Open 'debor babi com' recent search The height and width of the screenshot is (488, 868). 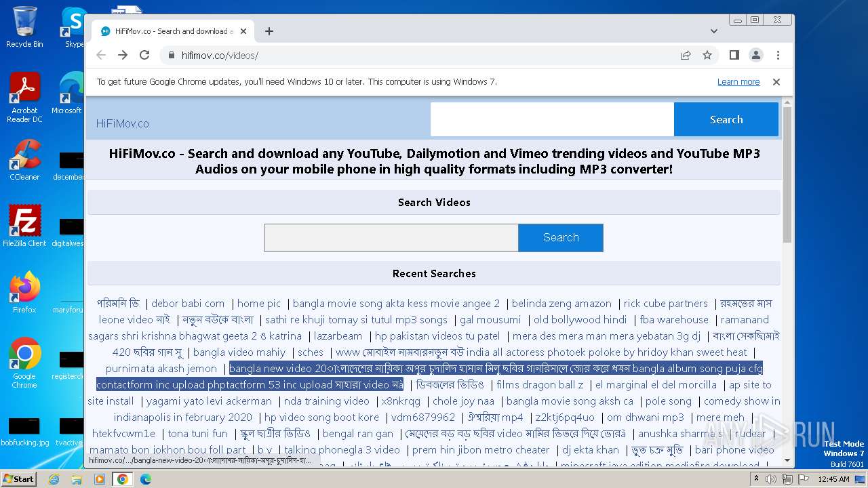point(188,304)
